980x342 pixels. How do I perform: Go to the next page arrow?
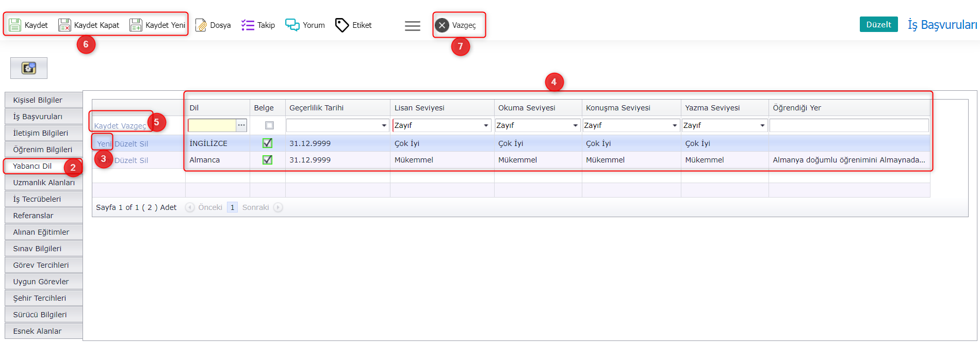(x=278, y=207)
